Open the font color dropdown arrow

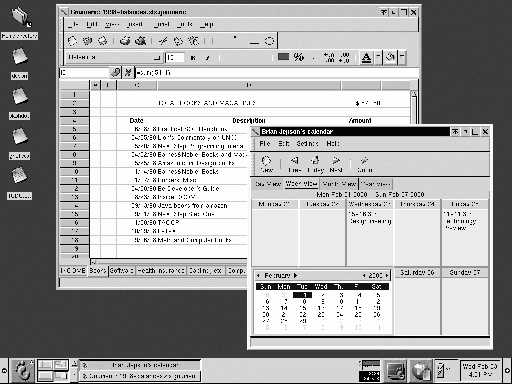click(x=378, y=58)
